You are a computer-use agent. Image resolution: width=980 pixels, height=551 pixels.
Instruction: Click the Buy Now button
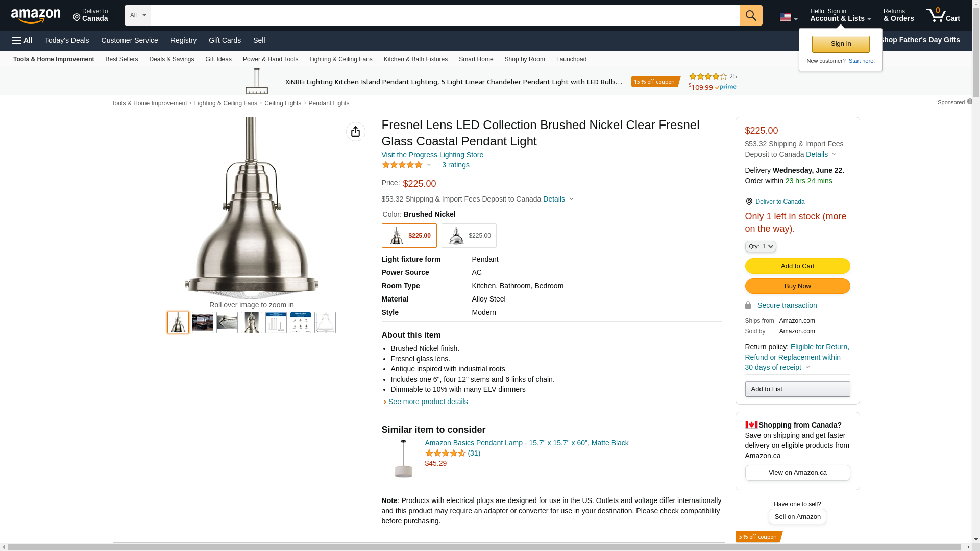pos(797,286)
